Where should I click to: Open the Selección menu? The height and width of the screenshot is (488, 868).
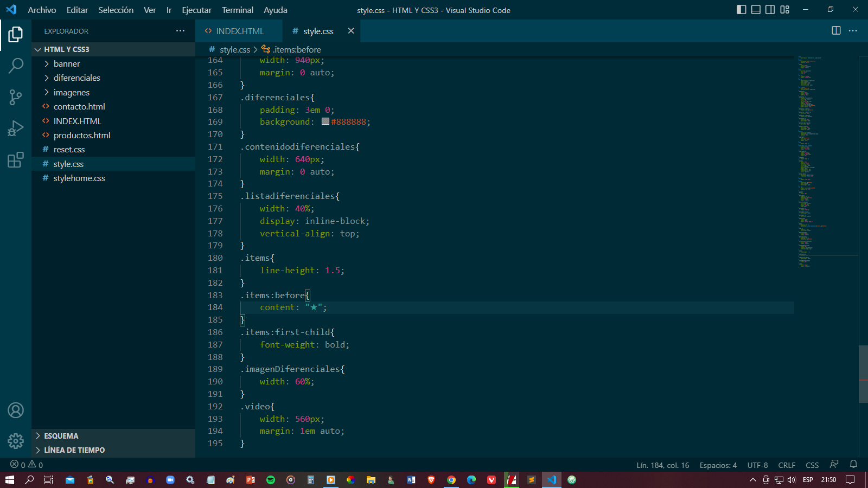116,10
